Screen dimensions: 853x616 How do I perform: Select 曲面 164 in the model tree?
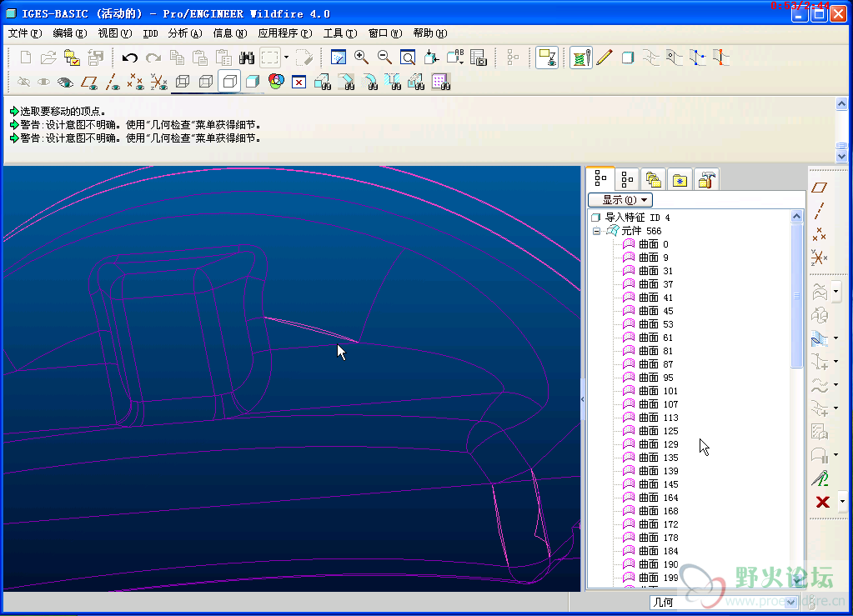coord(650,498)
